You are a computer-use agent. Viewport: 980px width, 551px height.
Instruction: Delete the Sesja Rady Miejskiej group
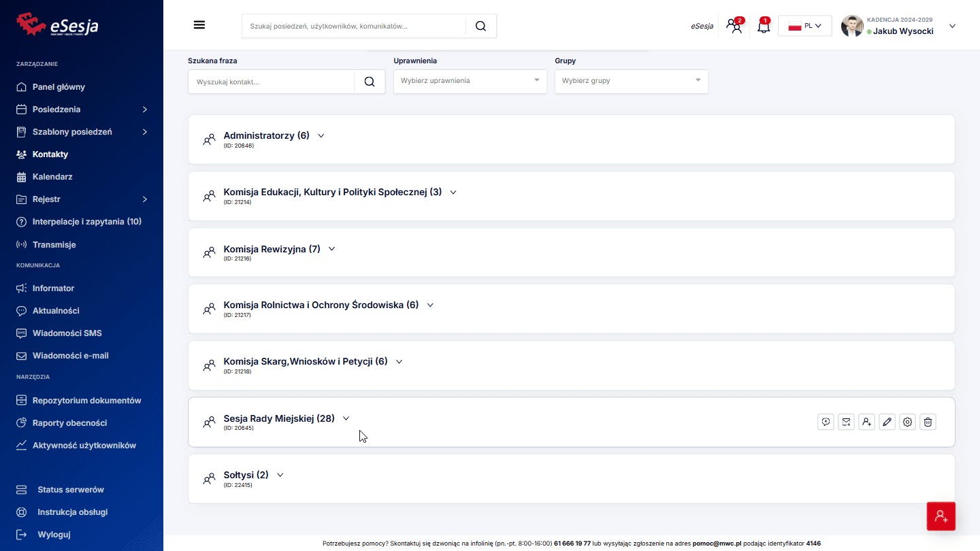click(928, 422)
